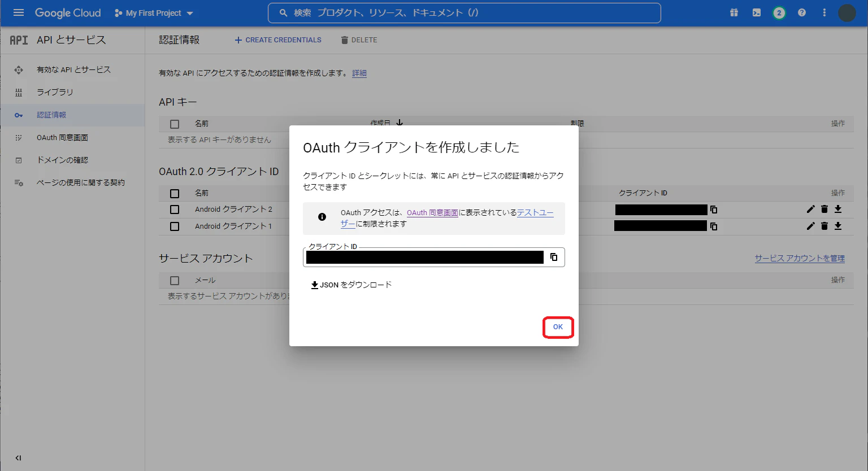The height and width of the screenshot is (471, 868).
Task: Delete Android クライアント 1 with trash icon
Action: tap(824, 226)
